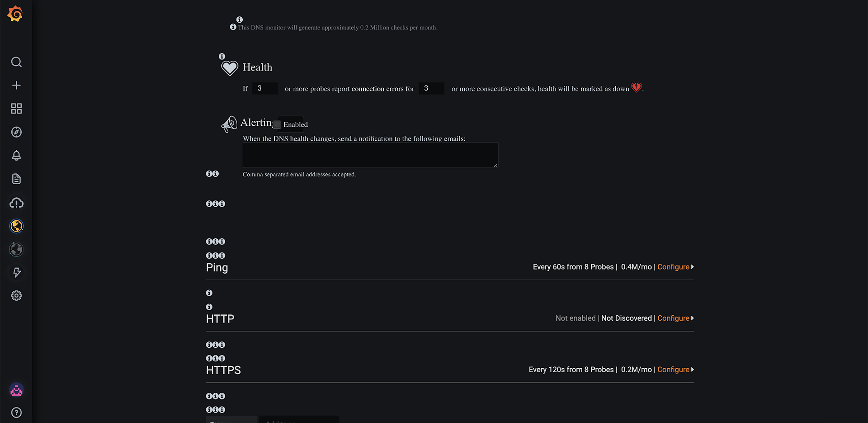
Task: Open Configure for the HTTP check
Action: point(674,318)
